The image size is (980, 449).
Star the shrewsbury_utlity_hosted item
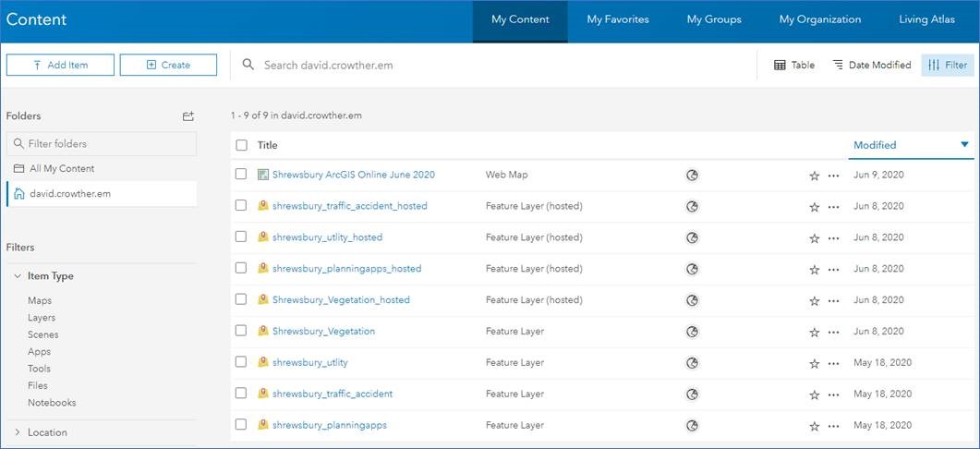coord(814,238)
